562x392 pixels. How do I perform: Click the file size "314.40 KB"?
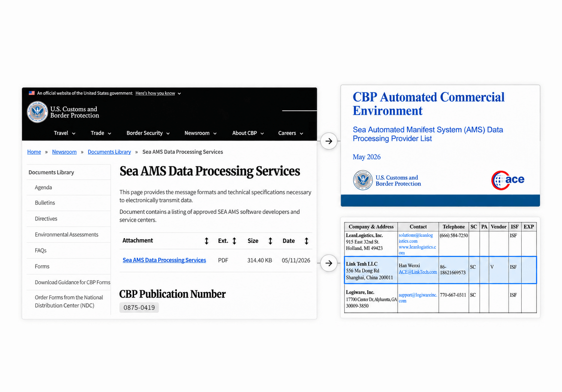point(259,260)
